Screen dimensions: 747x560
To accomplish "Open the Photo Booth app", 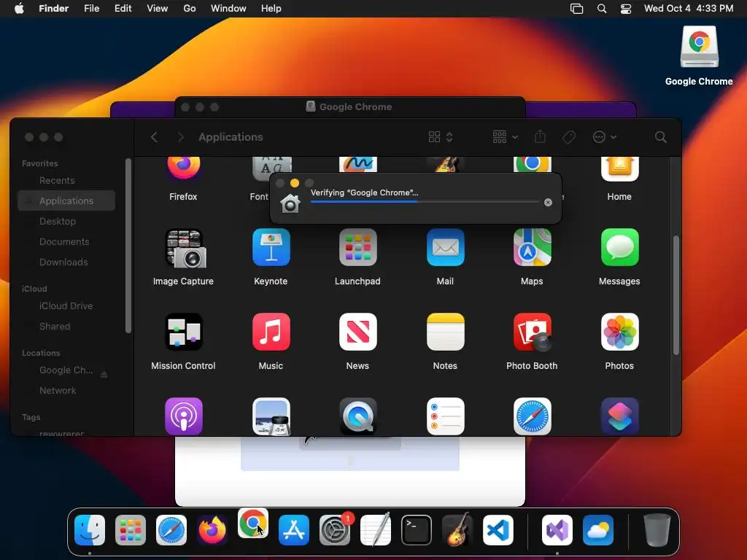I will [x=533, y=332].
